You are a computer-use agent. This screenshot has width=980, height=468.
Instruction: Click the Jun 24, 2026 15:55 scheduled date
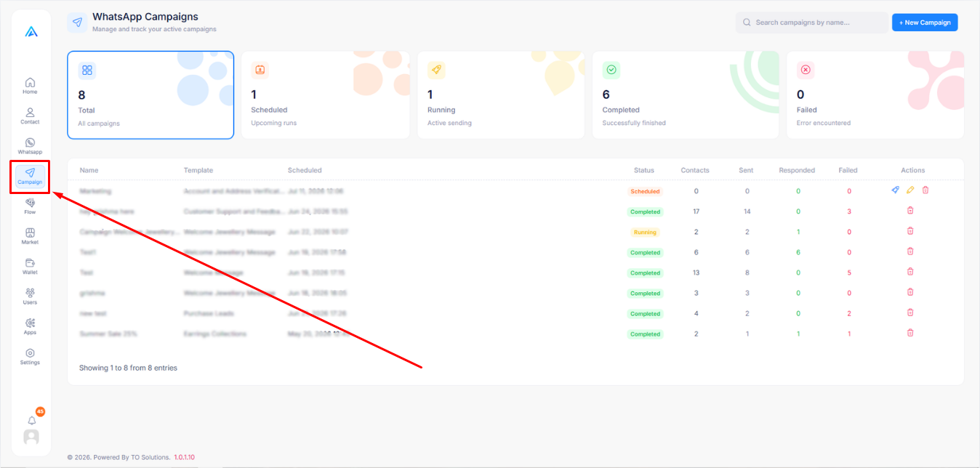click(318, 211)
